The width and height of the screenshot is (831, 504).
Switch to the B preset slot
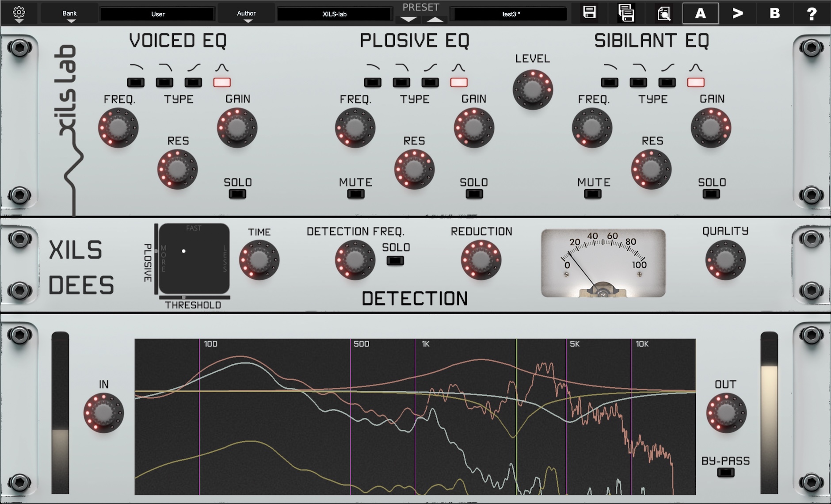(774, 13)
